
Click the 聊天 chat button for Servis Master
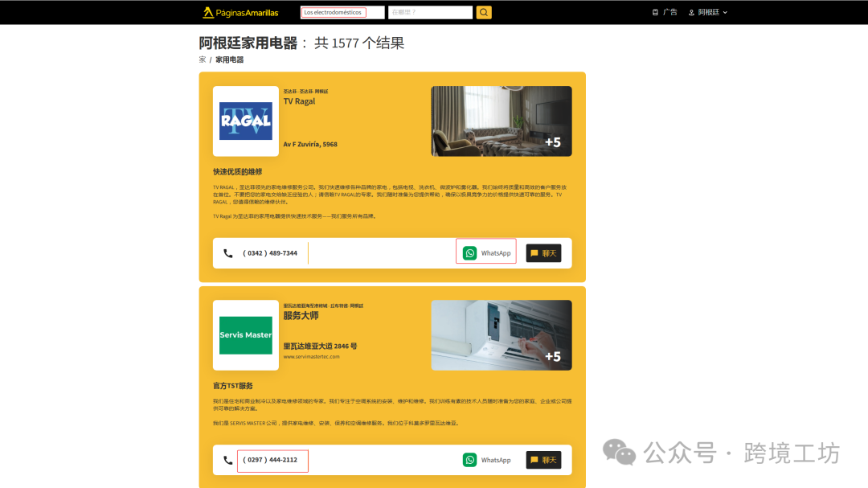pos(543,460)
